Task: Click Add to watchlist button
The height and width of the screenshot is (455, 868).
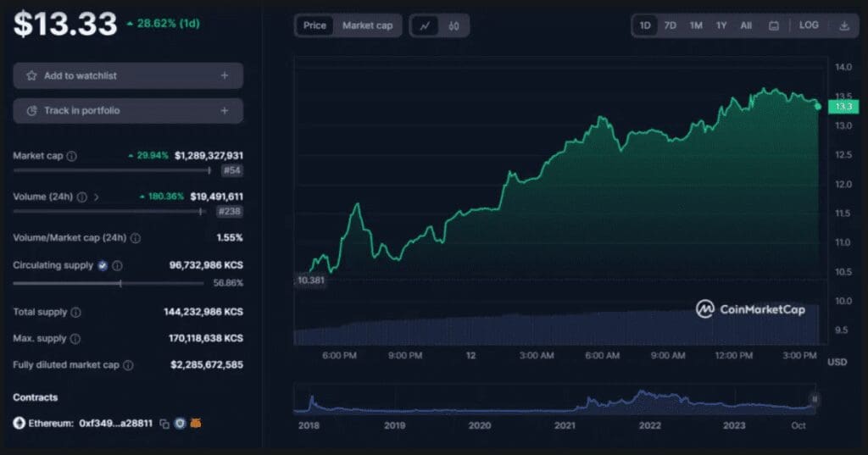Action: [129, 75]
